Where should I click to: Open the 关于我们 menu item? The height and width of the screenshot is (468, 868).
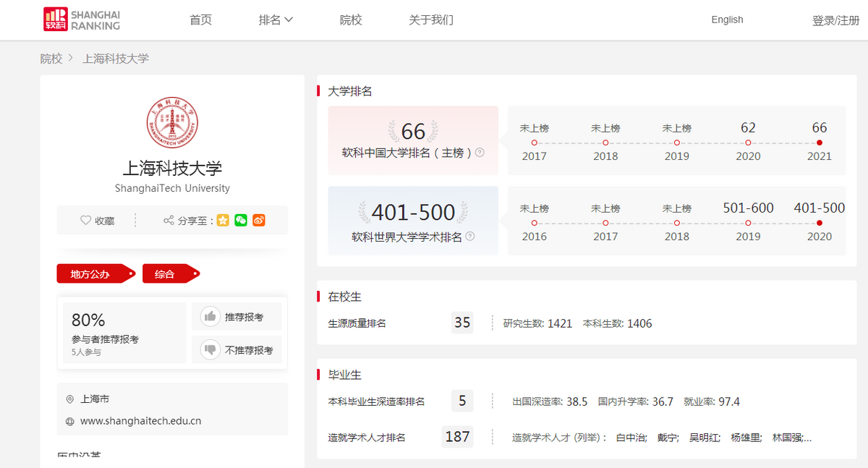point(430,20)
